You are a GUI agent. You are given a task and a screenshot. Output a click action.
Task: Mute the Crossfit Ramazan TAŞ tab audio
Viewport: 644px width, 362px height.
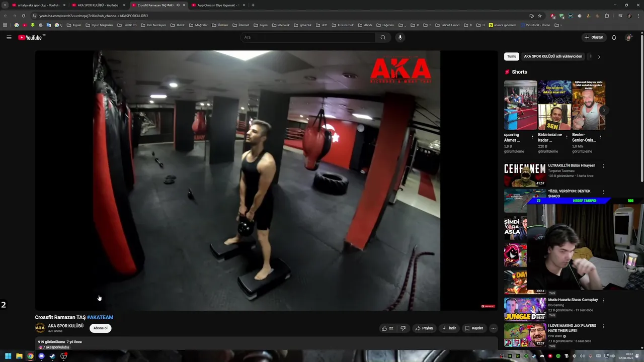[x=178, y=5]
